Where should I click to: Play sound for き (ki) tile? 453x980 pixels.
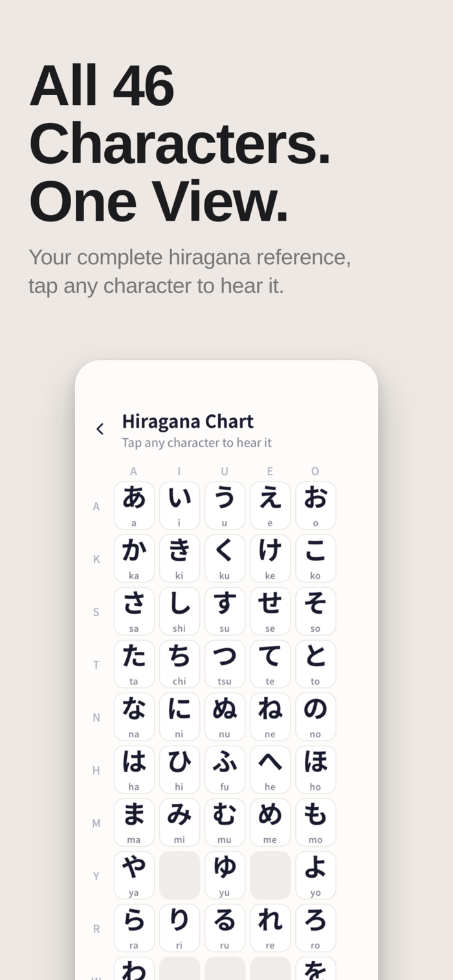pos(179,558)
